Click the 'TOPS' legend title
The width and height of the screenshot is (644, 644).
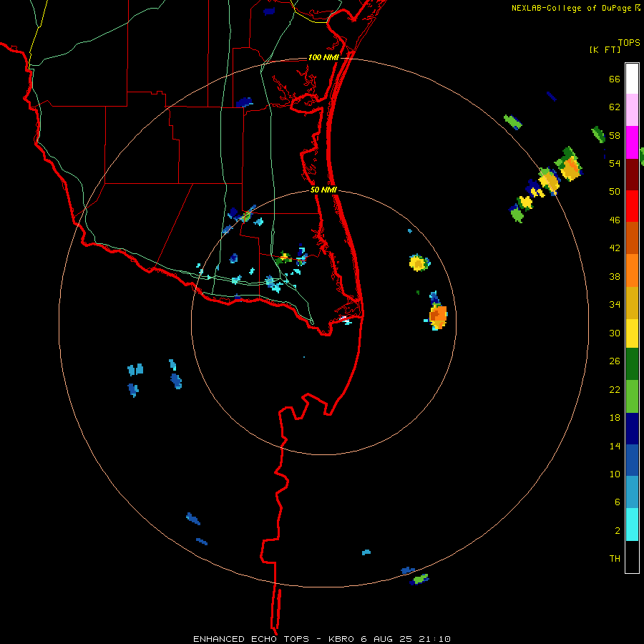click(629, 43)
